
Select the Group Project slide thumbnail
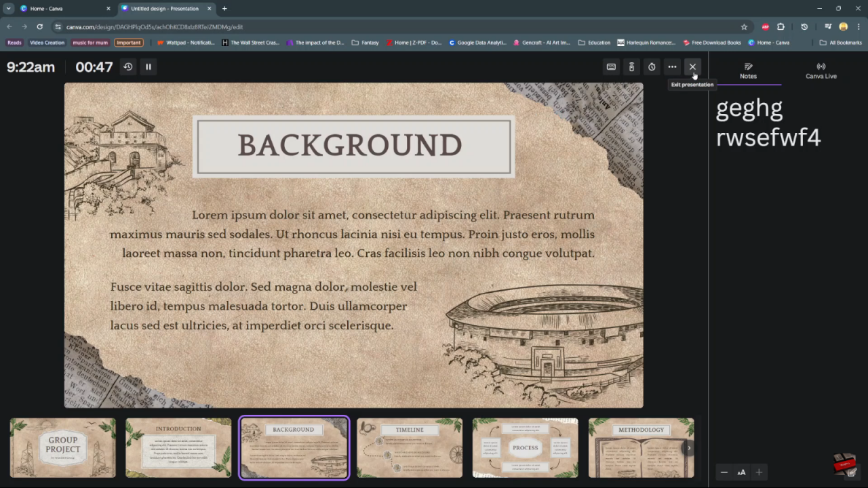63,447
